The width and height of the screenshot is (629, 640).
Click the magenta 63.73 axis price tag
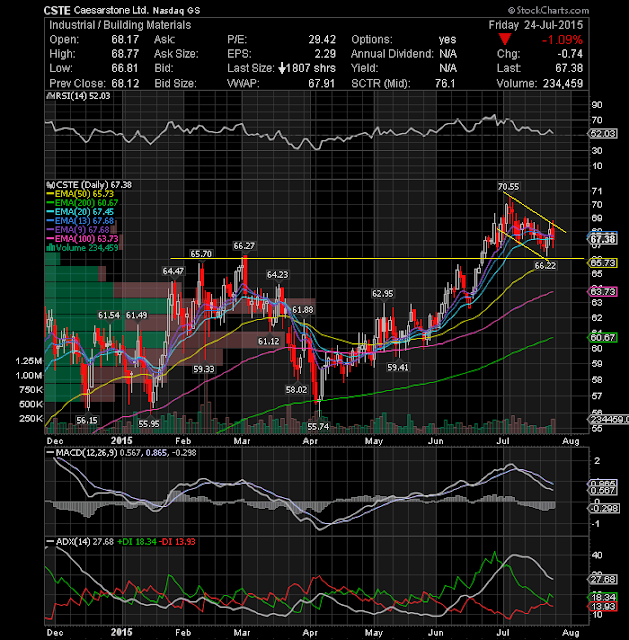pyautogui.click(x=602, y=292)
